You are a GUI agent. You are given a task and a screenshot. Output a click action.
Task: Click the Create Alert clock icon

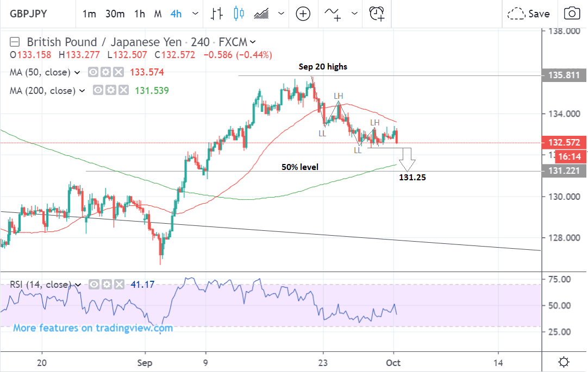coord(376,14)
